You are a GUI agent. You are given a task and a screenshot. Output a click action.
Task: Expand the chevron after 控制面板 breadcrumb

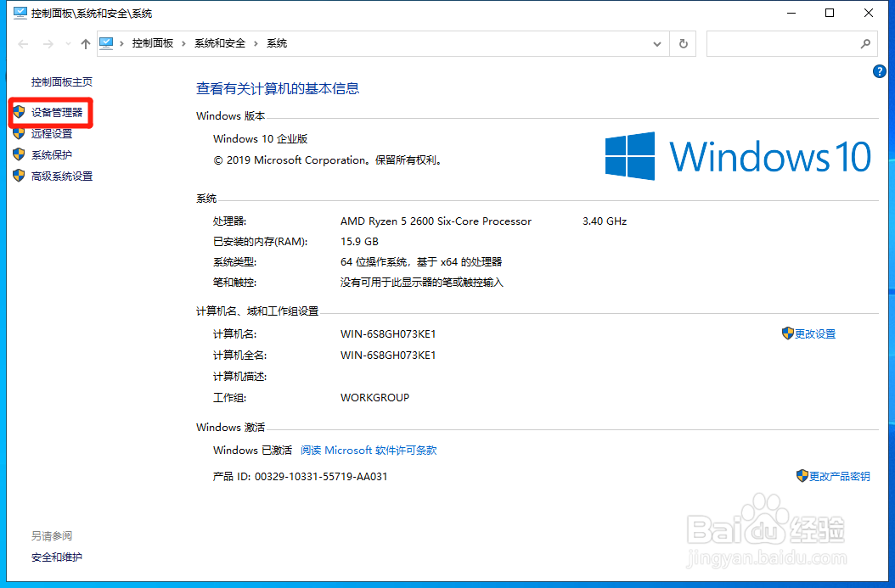pyautogui.click(x=183, y=44)
